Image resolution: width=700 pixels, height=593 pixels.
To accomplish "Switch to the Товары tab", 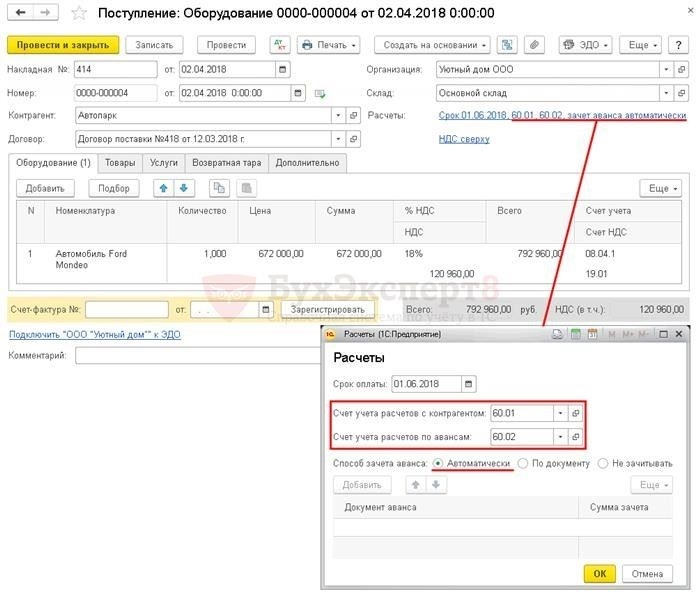I will [120, 163].
